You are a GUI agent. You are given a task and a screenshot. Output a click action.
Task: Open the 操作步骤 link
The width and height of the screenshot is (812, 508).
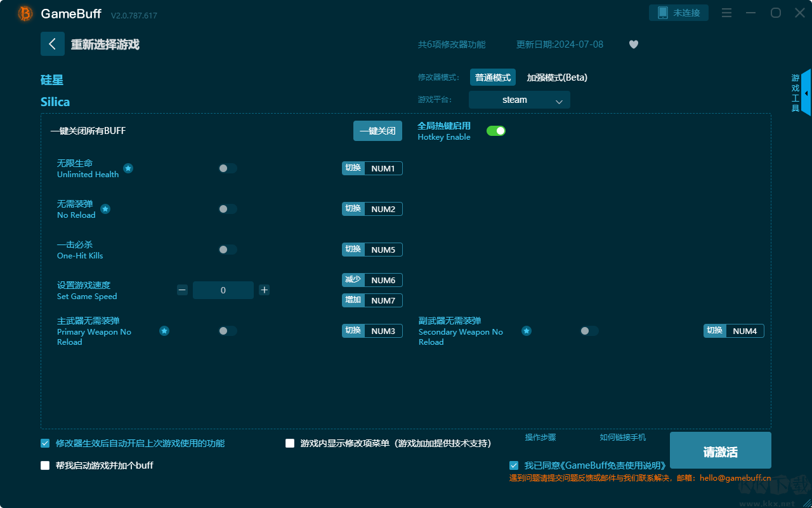(540, 438)
